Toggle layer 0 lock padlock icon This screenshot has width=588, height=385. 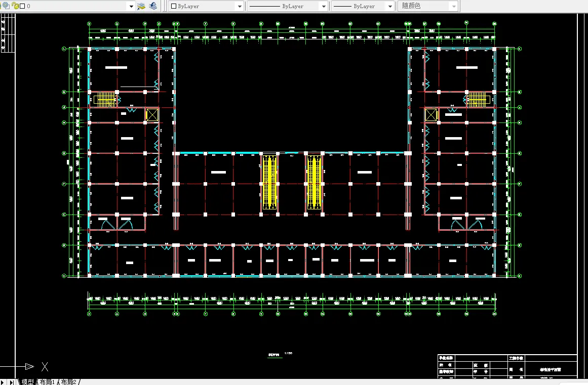[15, 6]
